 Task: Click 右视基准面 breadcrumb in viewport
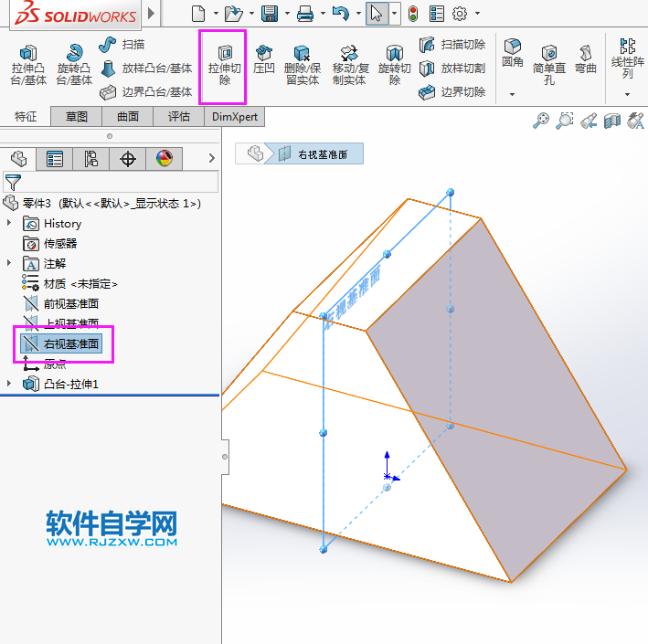tap(313, 153)
